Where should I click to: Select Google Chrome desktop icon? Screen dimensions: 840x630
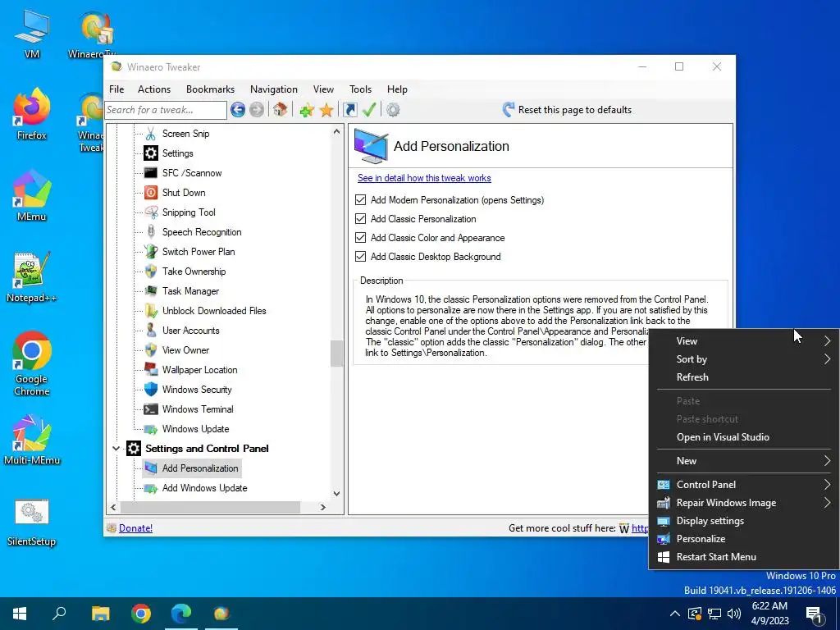(x=32, y=363)
